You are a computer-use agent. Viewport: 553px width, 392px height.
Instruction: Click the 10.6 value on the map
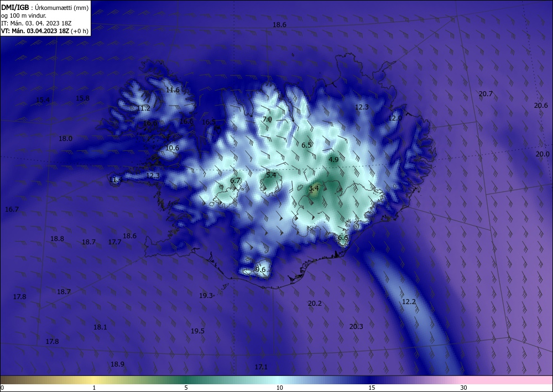(x=172, y=148)
